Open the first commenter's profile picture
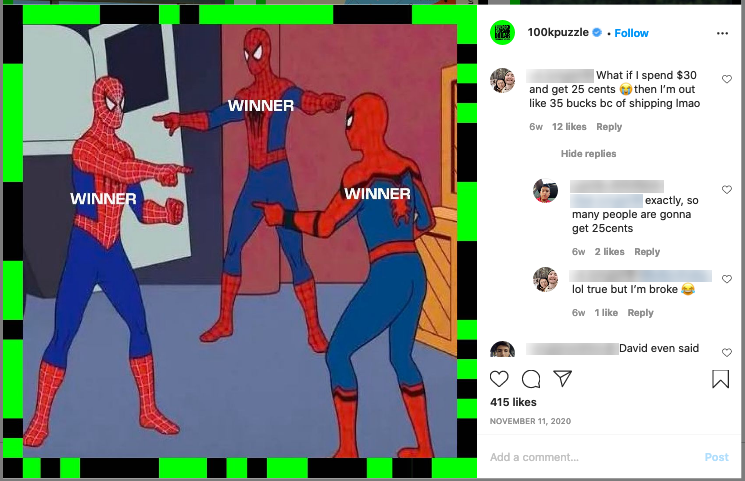This screenshot has height=481, width=745. tap(502, 80)
